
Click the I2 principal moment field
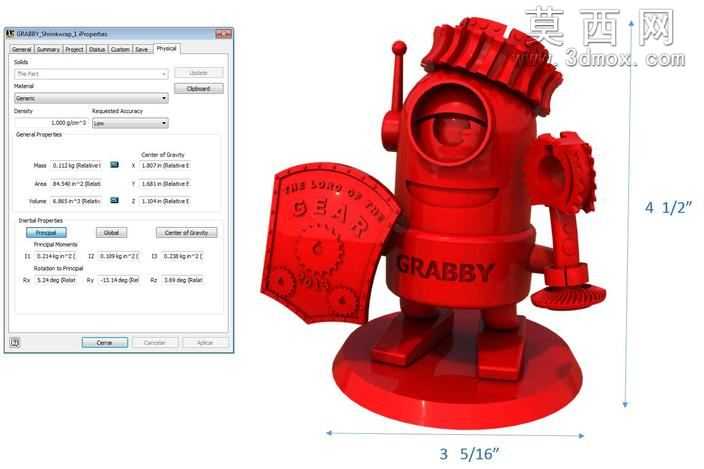(119, 256)
